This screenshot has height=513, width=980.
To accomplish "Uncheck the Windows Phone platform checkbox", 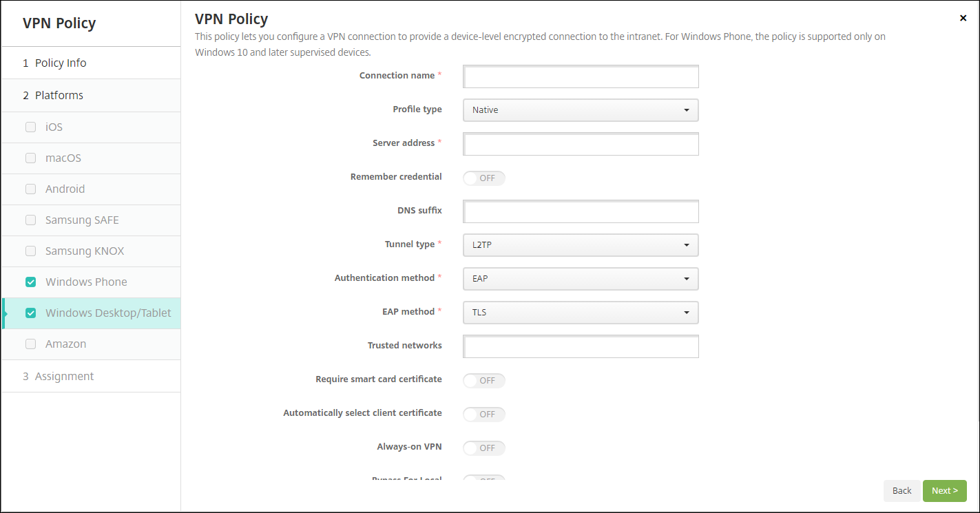I will [x=30, y=282].
